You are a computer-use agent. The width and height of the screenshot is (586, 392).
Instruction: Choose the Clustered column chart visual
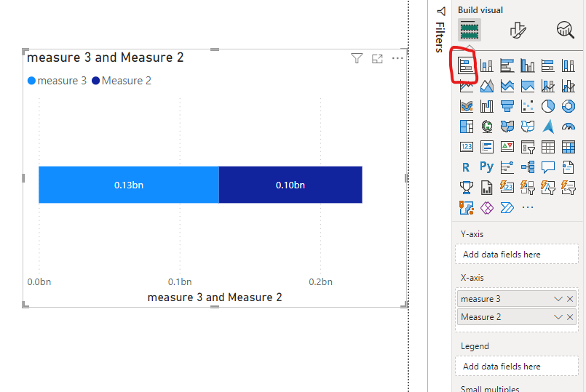[527, 66]
